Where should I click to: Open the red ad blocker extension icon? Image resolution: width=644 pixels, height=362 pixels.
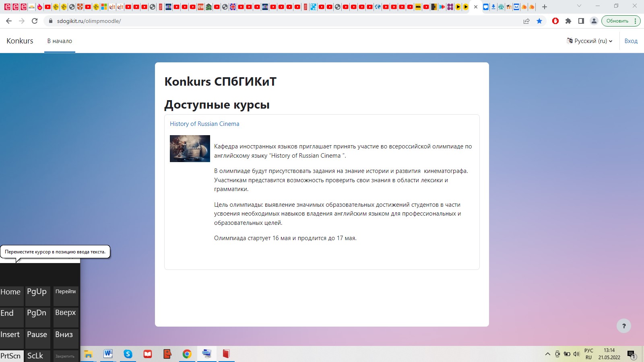(x=555, y=21)
